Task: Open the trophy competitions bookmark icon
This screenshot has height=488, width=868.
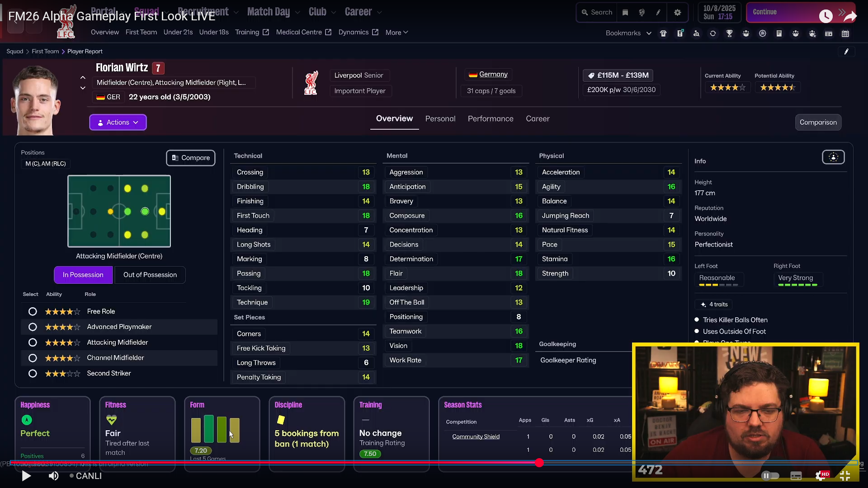Action: [729, 33]
